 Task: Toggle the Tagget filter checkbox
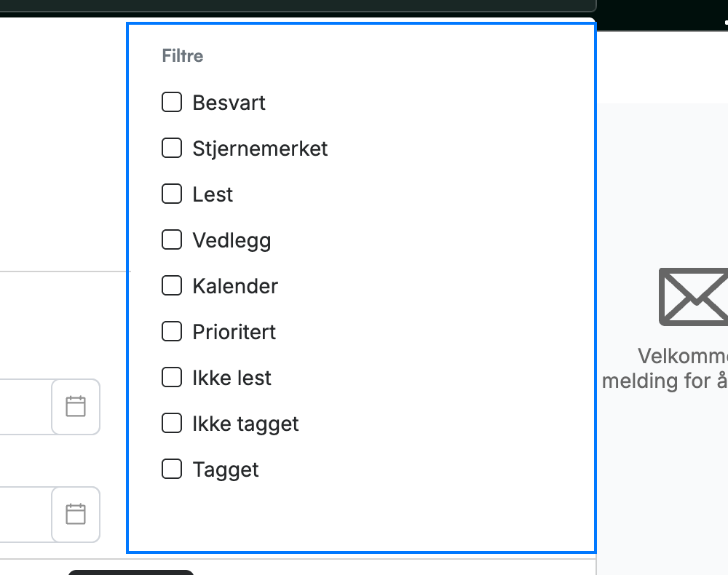172,469
